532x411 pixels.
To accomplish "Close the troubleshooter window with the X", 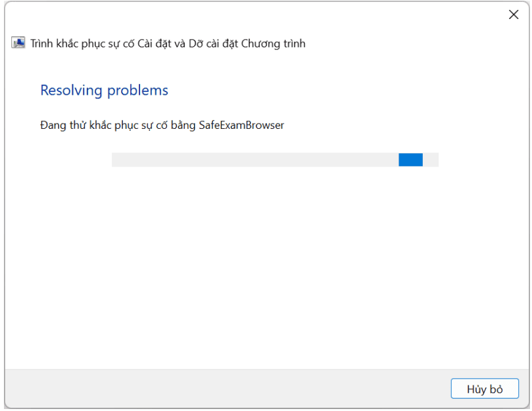I will point(514,15).
